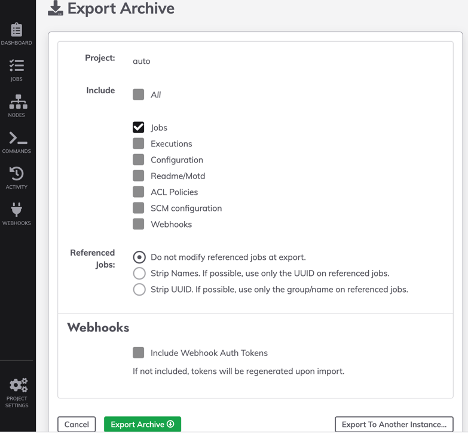Click the green Export Archive button
The height and width of the screenshot is (433, 468).
click(x=142, y=424)
